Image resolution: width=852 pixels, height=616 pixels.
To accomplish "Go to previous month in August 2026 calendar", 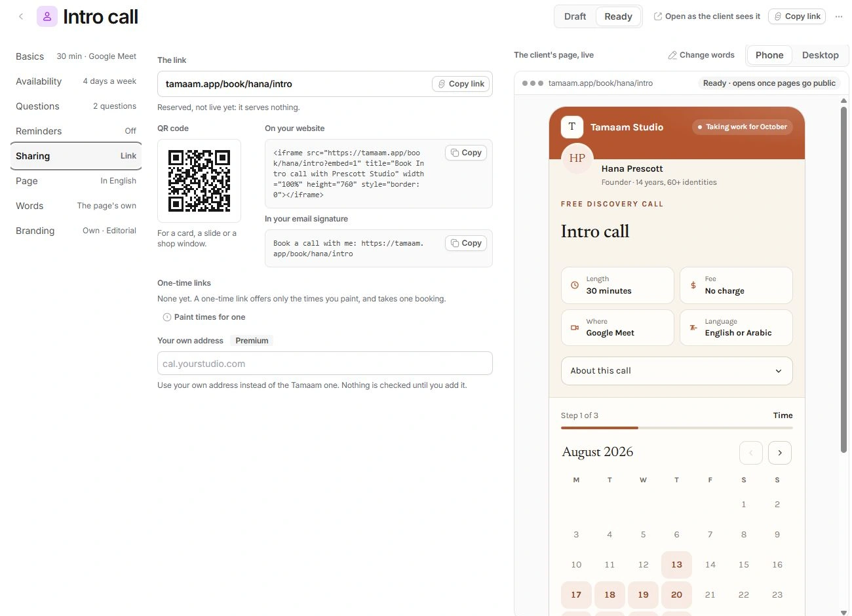I will coord(751,453).
